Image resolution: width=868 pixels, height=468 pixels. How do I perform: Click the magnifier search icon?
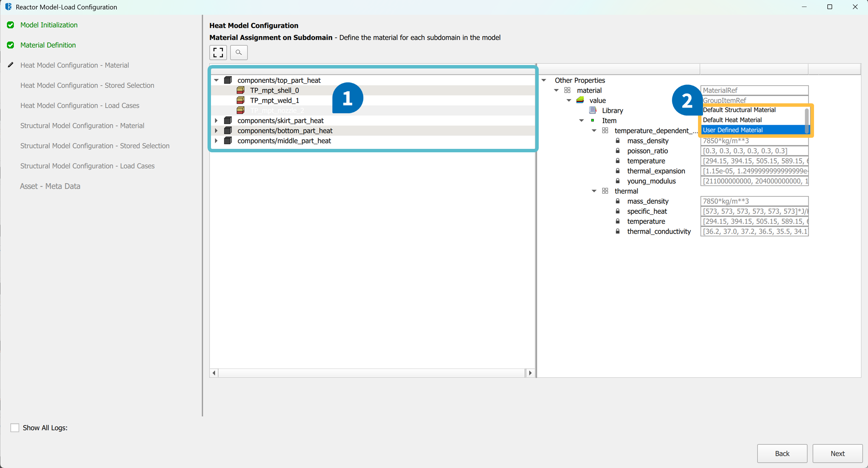pos(239,52)
